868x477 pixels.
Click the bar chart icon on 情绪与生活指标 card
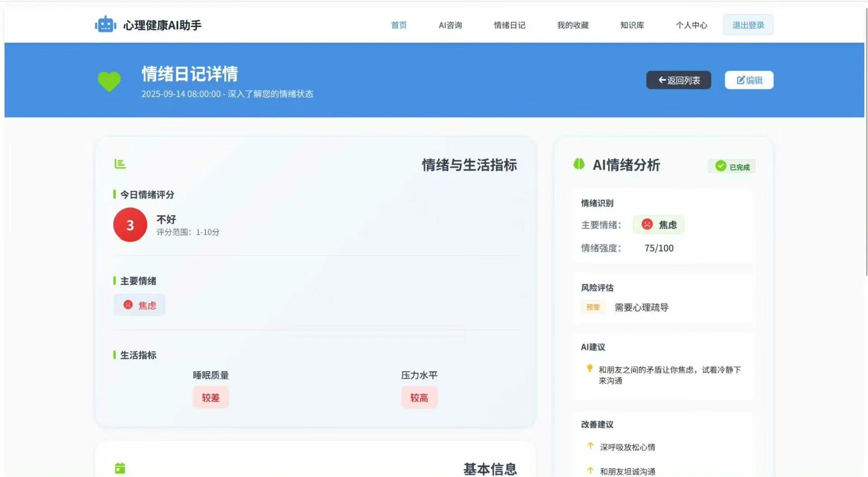(x=120, y=164)
